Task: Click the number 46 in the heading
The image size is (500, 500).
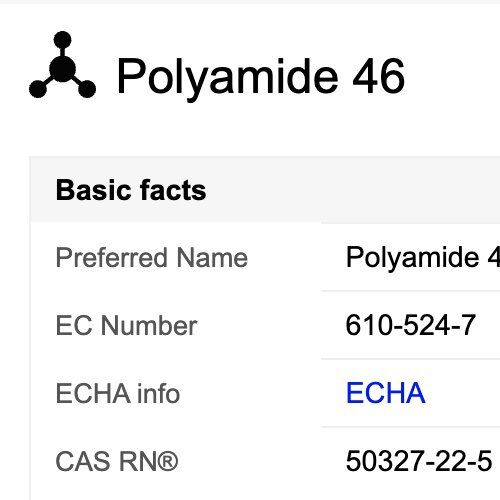Action: click(379, 76)
